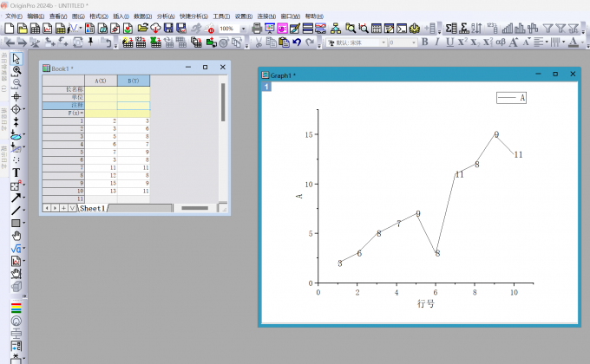This screenshot has height=364, width=590.
Task: Click the legend box labeled A in Graph1
Action: point(511,98)
